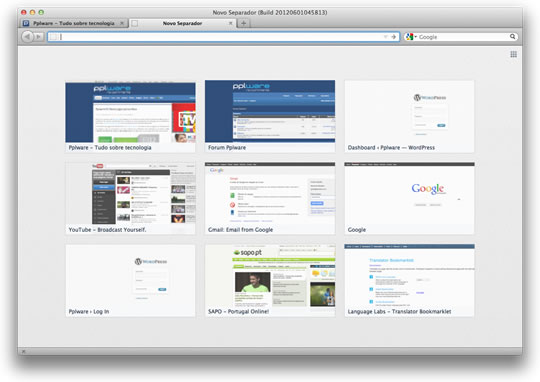The height and width of the screenshot is (382, 540).
Task: Close the Novo Separador tab
Action: pos(231,23)
